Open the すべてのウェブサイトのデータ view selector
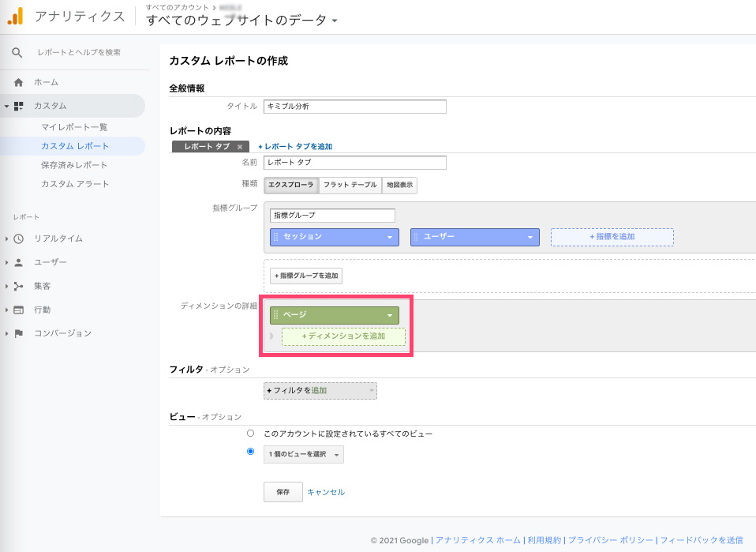Image resolution: width=756 pixels, height=552 pixels. coord(241,21)
